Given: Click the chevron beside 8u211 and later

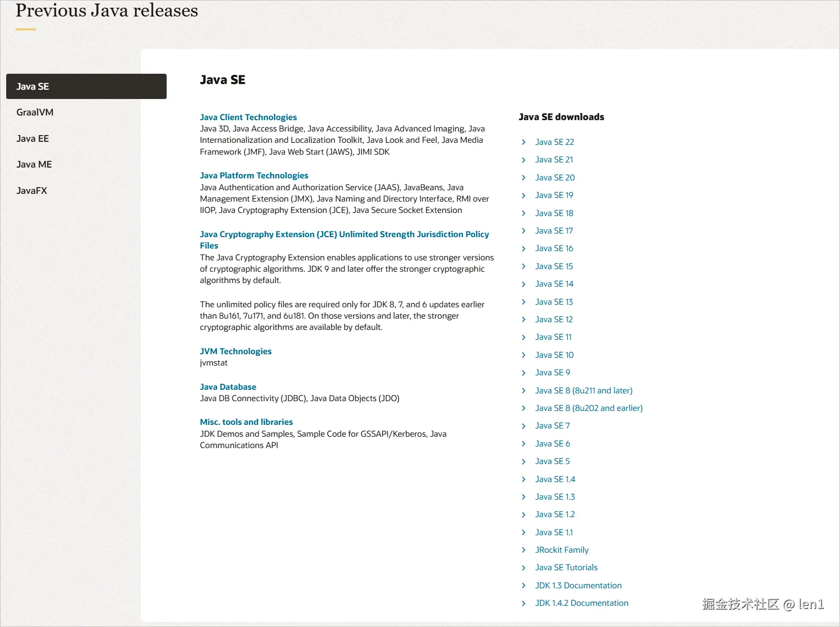Looking at the screenshot, I should pos(523,390).
